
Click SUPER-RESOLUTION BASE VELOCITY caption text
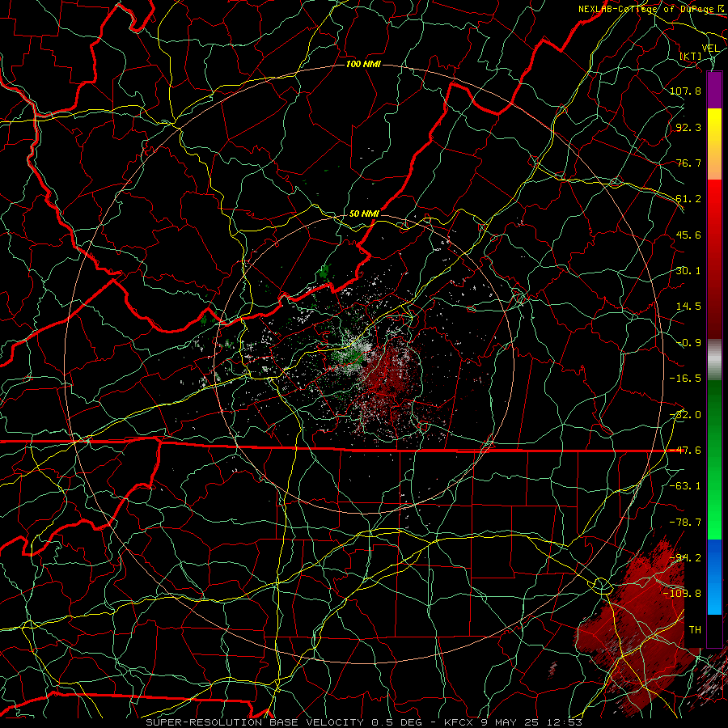255,722
